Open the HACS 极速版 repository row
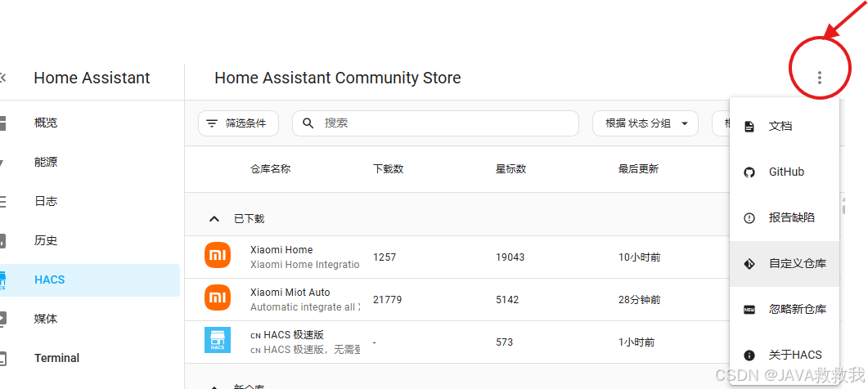Screen dimensions: 868x389 tap(457, 342)
